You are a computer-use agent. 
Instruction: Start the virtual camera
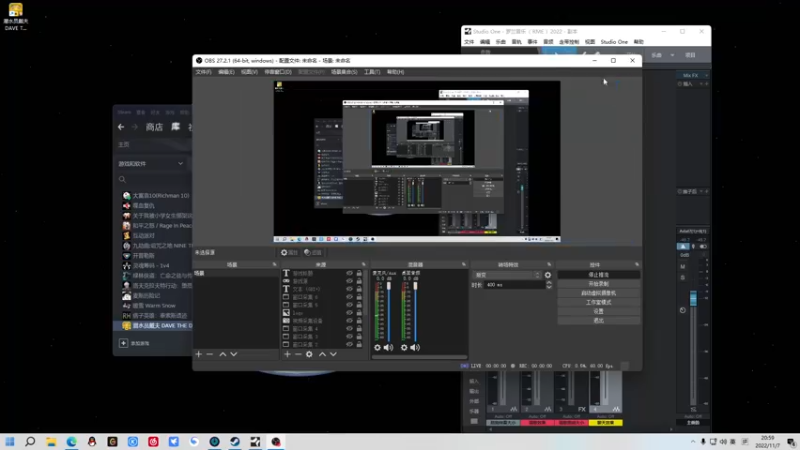598,293
